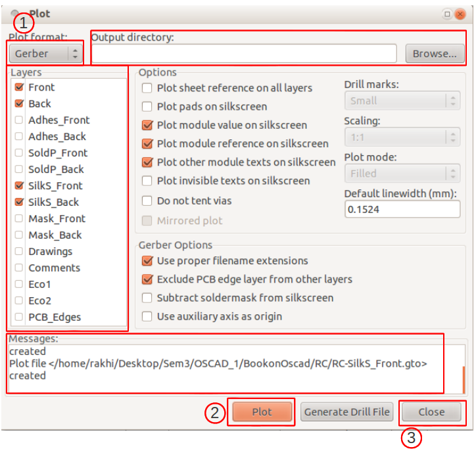Enable the SoldP_Back layer checkbox
The width and height of the screenshot is (476, 451).
[19, 169]
